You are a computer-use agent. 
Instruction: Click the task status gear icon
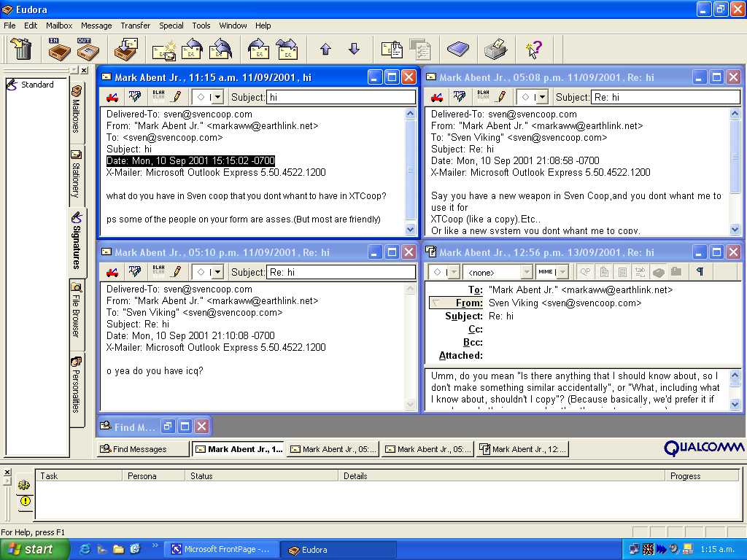tap(24, 485)
